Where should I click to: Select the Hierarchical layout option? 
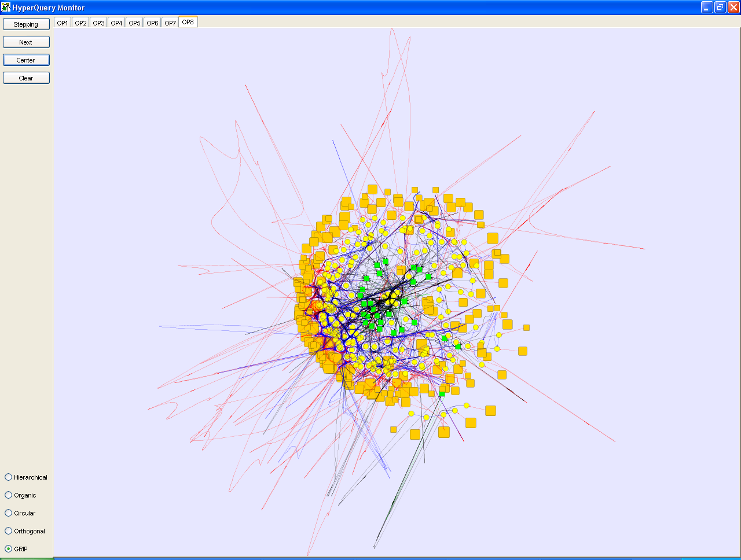9,477
